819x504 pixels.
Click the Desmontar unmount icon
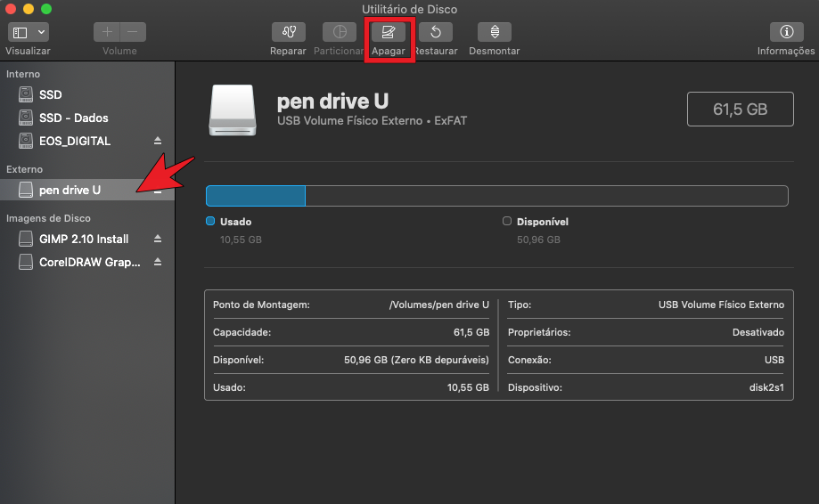click(495, 32)
